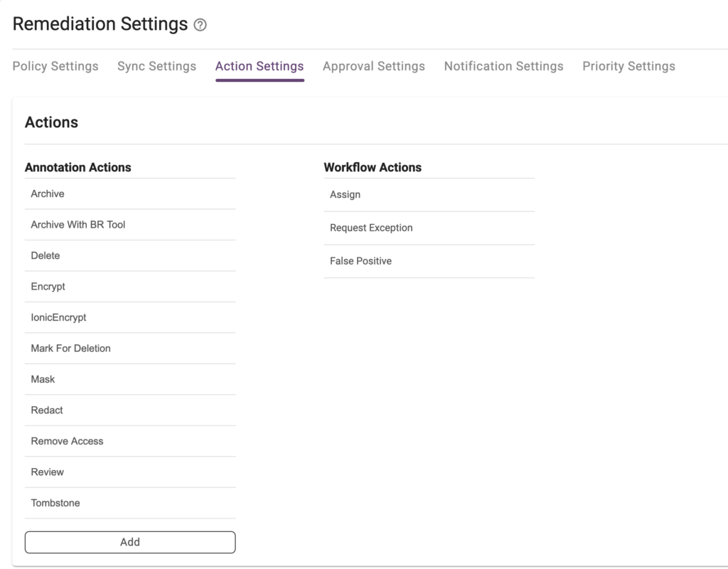Viewport: 728px width, 569px height.
Task: Click the Workflow Actions heading
Action: click(x=373, y=167)
